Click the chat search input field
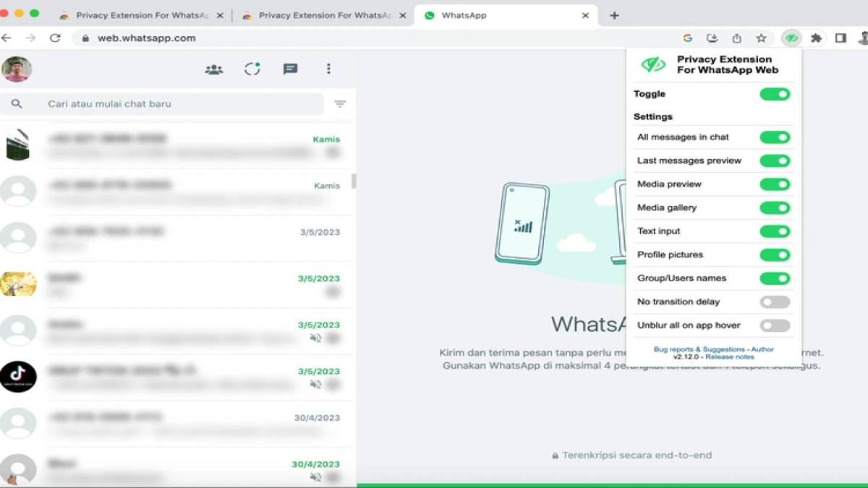 tap(162, 104)
